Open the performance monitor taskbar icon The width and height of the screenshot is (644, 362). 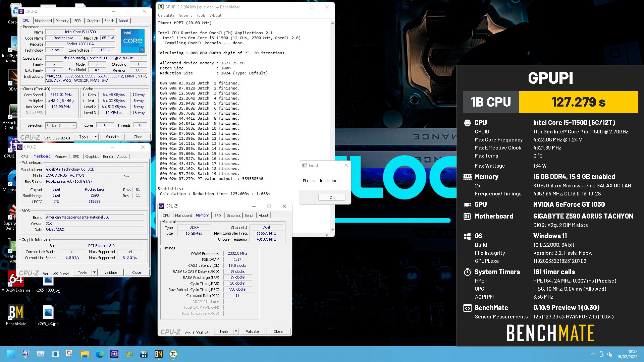coord(41,354)
